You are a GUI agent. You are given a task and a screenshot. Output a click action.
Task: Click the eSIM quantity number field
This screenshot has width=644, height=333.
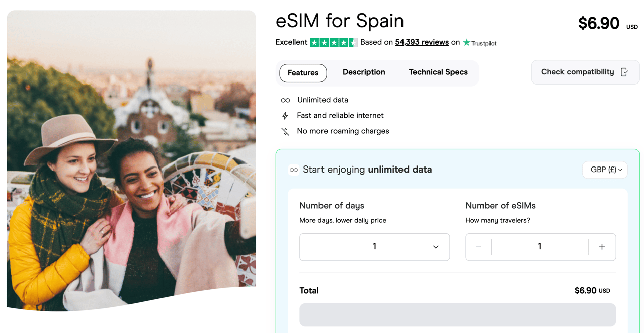pos(540,247)
